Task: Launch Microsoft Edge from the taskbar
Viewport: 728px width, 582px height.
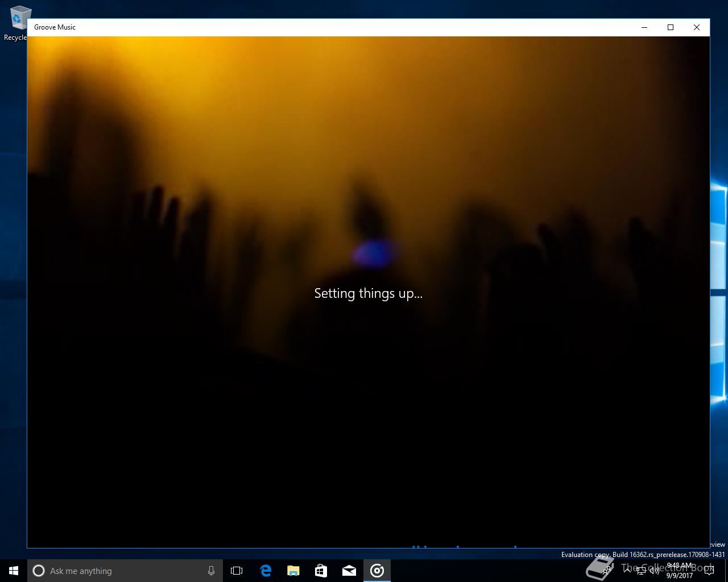Action: [x=266, y=571]
